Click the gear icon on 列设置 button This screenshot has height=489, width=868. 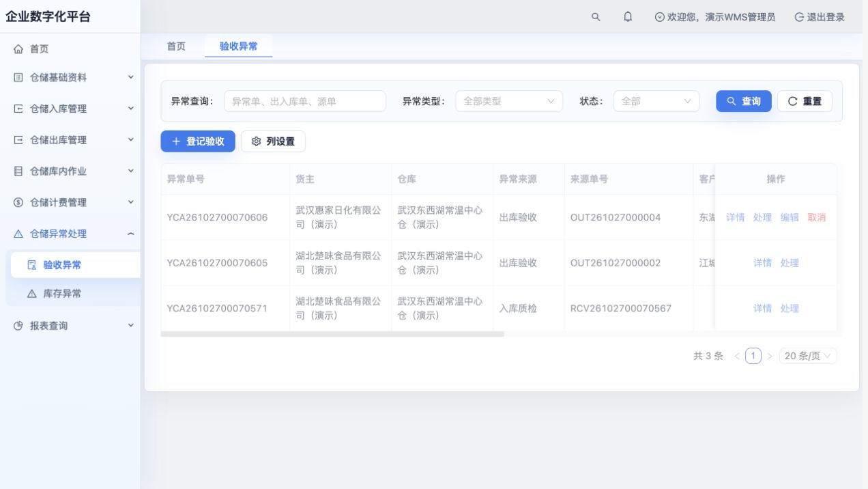click(x=257, y=141)
